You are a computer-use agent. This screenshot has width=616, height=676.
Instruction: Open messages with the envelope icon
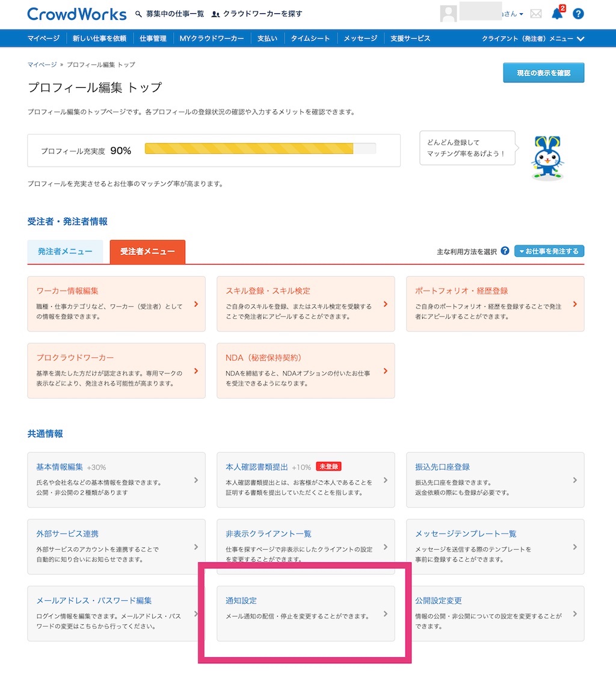pos(535,13)
